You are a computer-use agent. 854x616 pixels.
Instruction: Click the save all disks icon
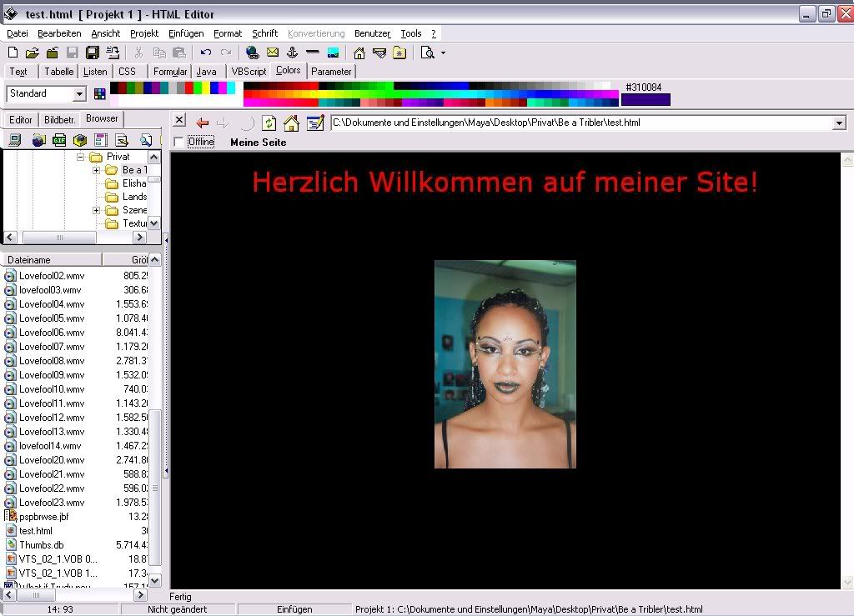93,53
